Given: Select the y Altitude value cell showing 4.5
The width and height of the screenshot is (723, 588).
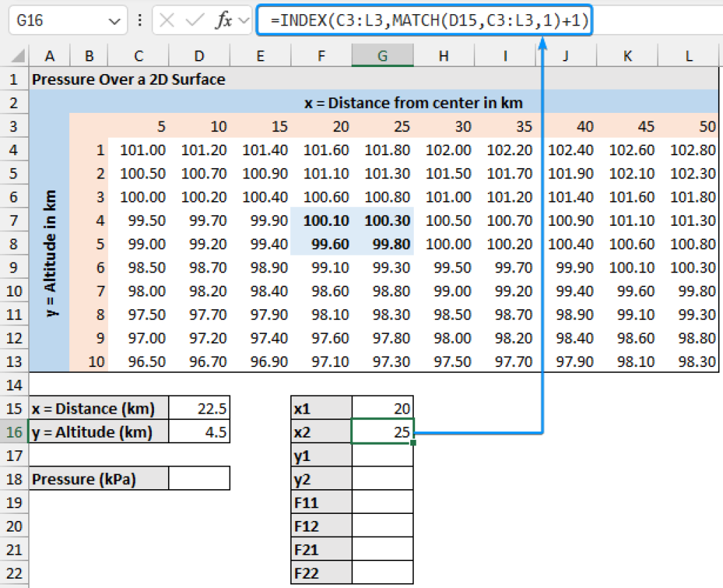Looking at the screenshot, I should coord(200,431).
